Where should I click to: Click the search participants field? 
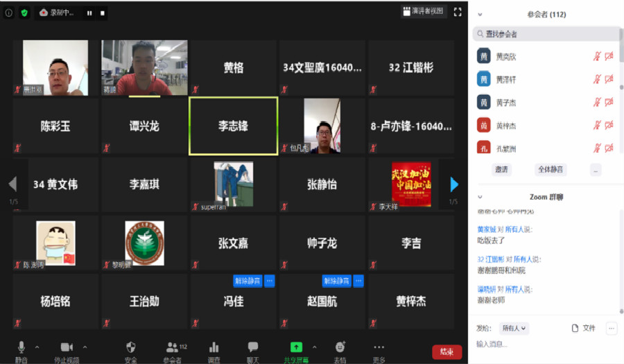(546, 34)
